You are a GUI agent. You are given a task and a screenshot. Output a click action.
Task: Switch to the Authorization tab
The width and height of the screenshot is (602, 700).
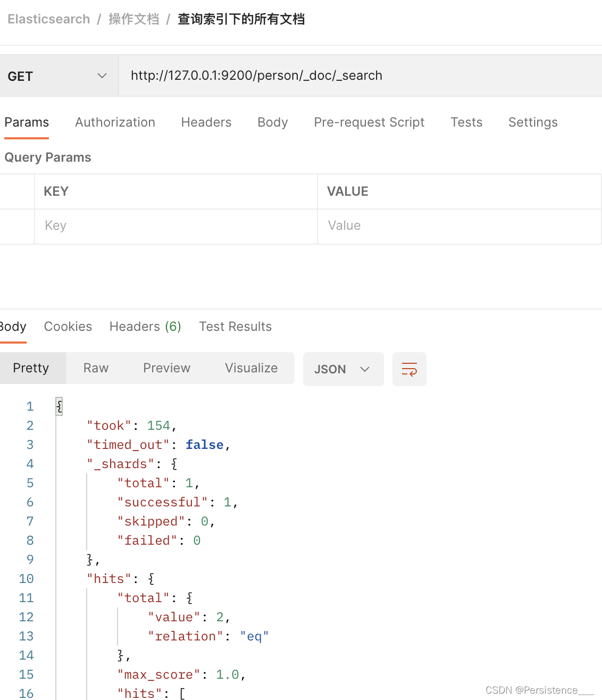pos(115,122)
